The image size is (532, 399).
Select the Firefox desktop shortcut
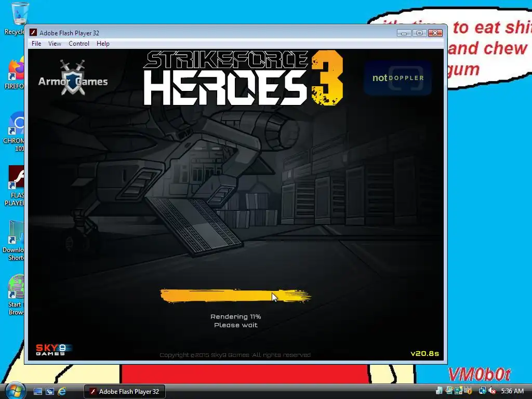(x=14, y=74)
